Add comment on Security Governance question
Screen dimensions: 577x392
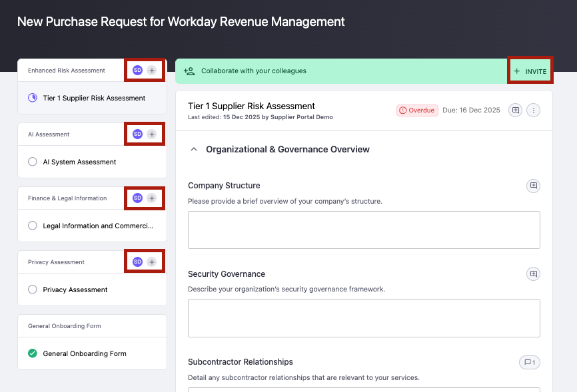point(533,274)
